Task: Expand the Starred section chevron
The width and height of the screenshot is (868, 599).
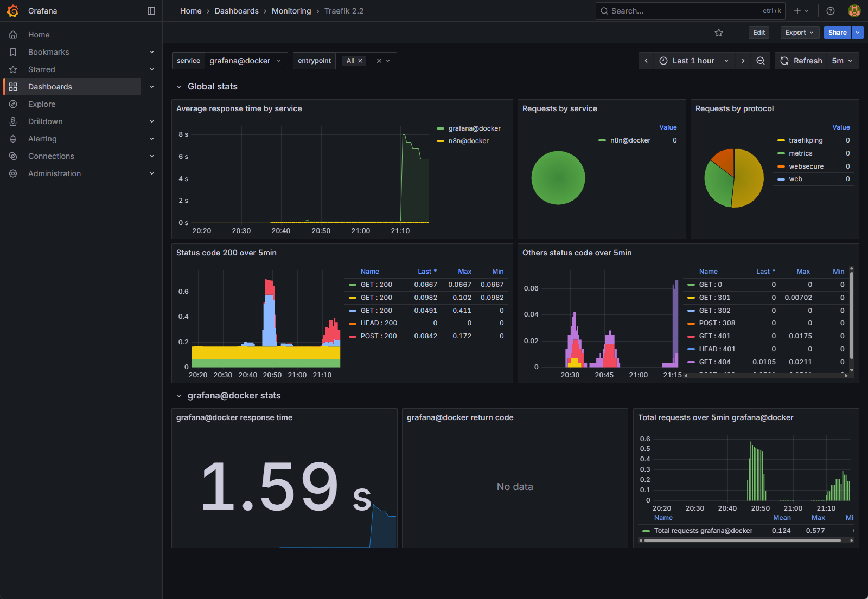Action: [152, 69]
